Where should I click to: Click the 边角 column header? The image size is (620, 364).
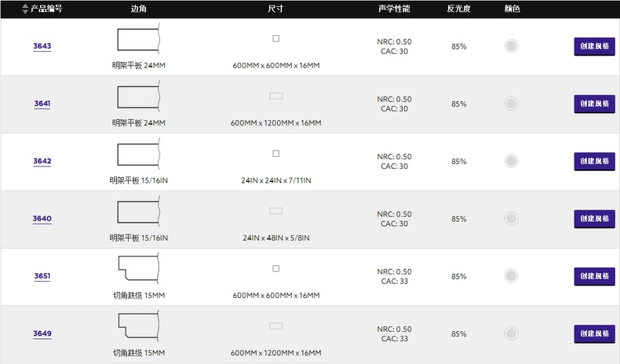click(139, 9)
